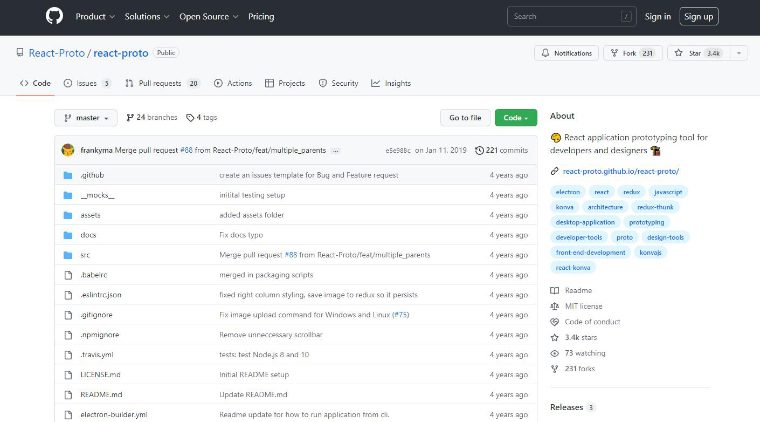This screenshot has height=422, width=760.
Task: Focus the Search input field
Action: [x=572, y=16]
